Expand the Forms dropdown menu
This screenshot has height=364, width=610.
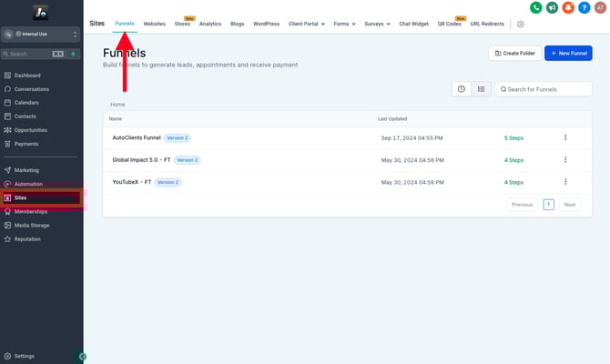pyautogui.click(x=345, y=24)
